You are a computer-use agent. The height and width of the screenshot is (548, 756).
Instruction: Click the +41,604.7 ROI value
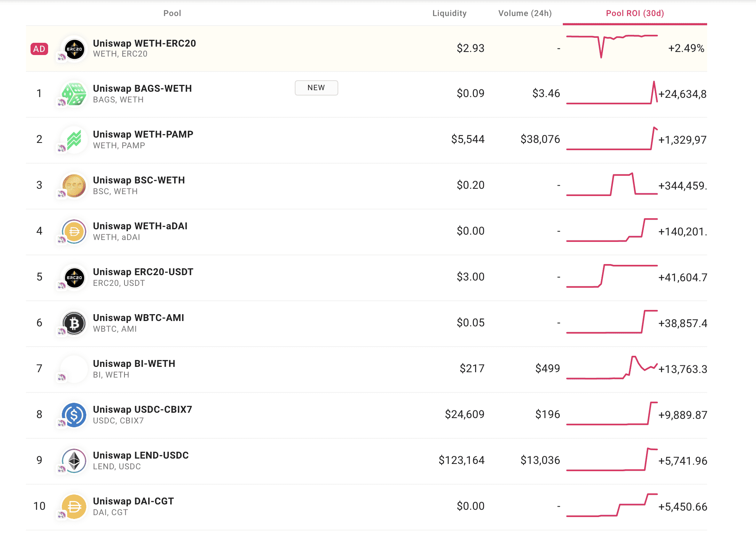(x=683, y=277)
